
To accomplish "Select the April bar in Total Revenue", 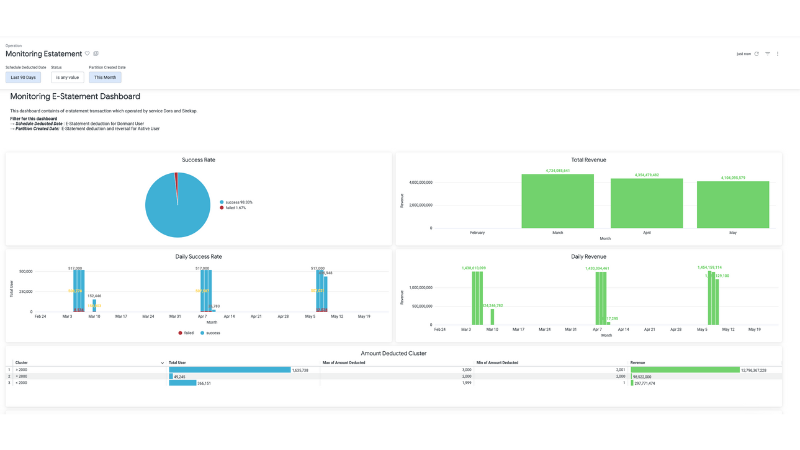I will coord(646,203).
